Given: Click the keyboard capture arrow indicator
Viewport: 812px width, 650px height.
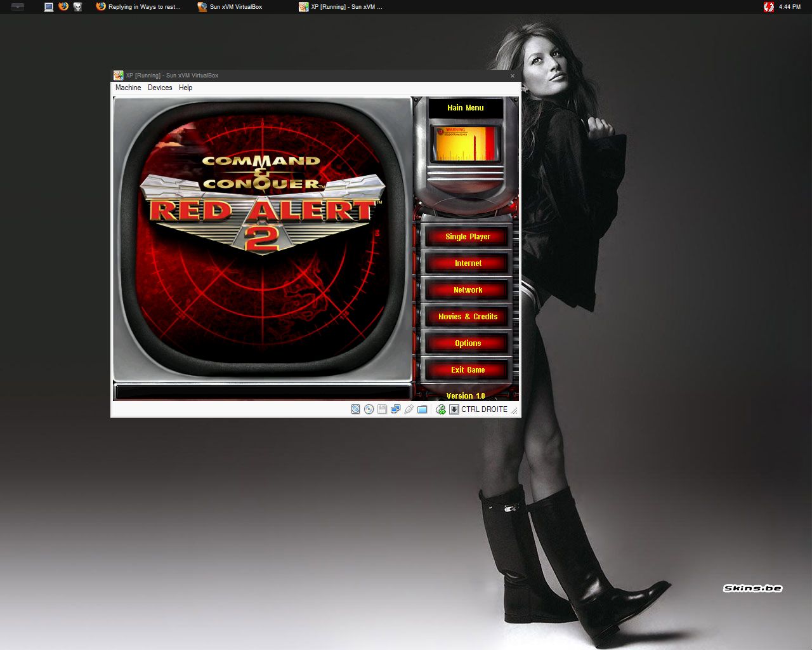Looking at the screenshot, I should point(454,409).
